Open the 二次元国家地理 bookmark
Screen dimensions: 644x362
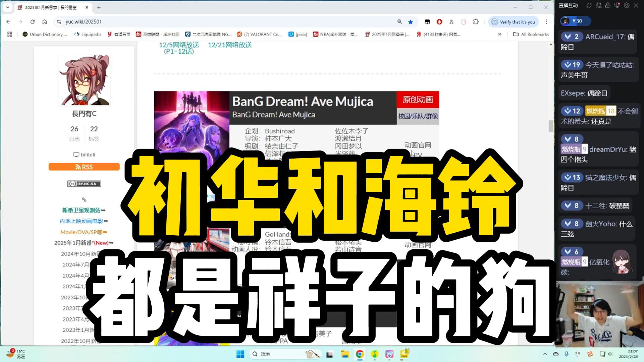[208, 34]
